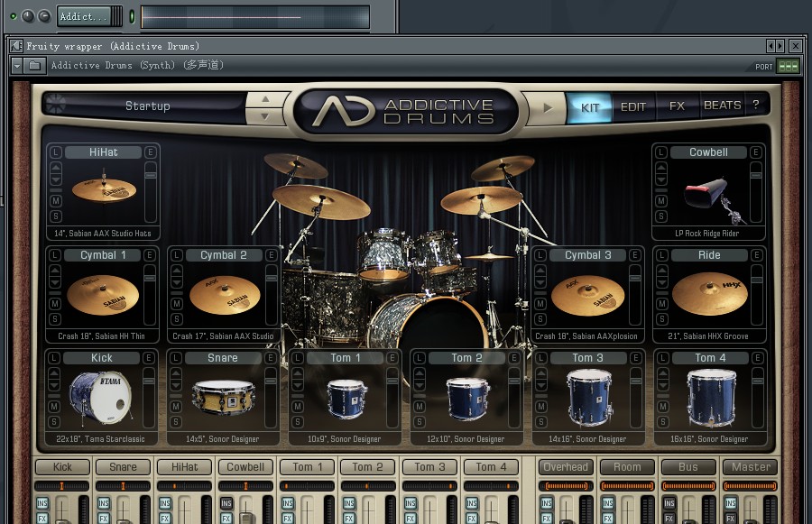Click the Tom 2 drum image
Screen dimensions: 812x524
[x=467, y=398]
